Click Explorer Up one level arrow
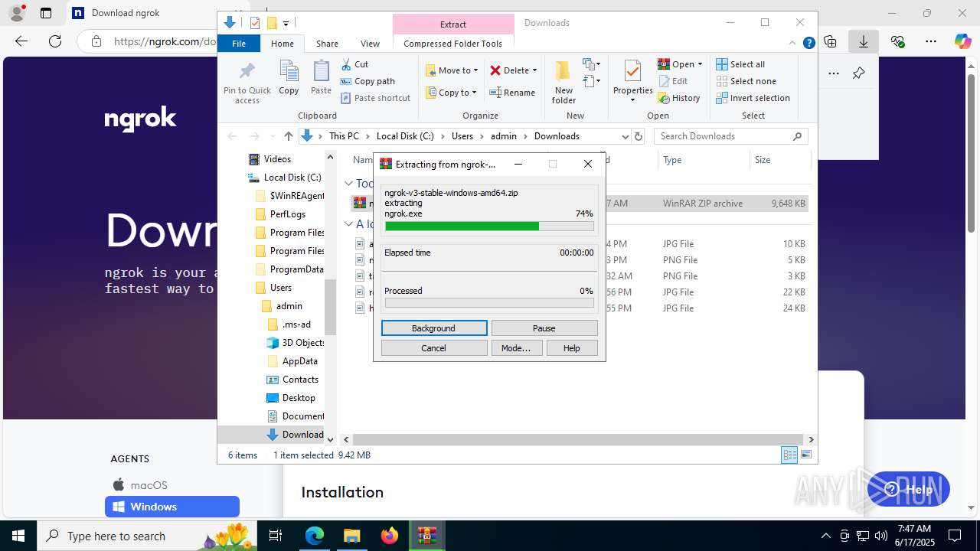Image resolution: width=980 pixels, height=551 pixels. pos(288,136)
